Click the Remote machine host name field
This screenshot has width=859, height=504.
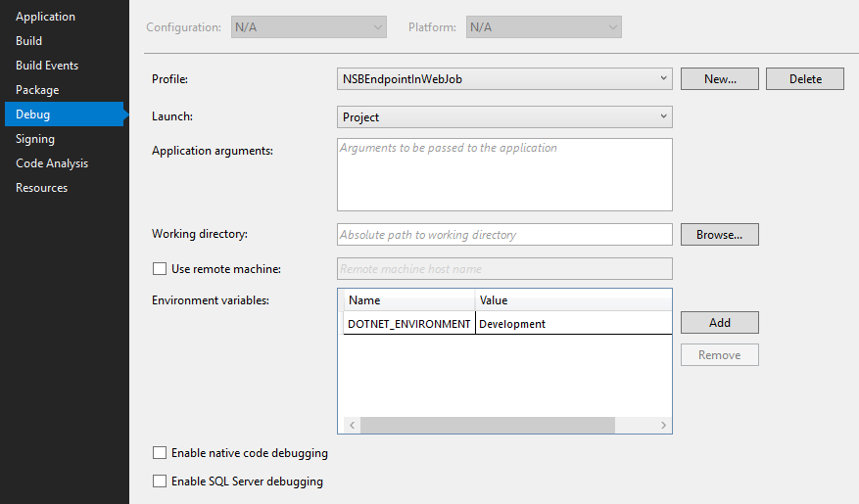[504, 269]
